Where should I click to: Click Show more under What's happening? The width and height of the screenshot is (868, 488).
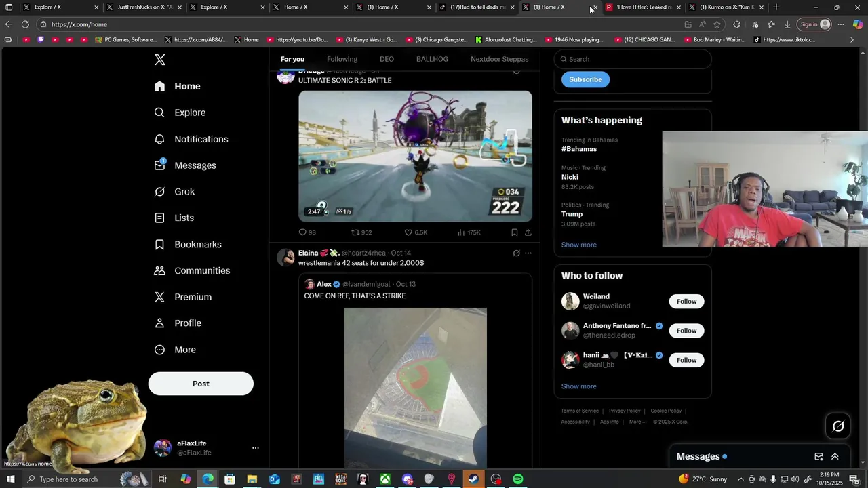pos(578,245)
